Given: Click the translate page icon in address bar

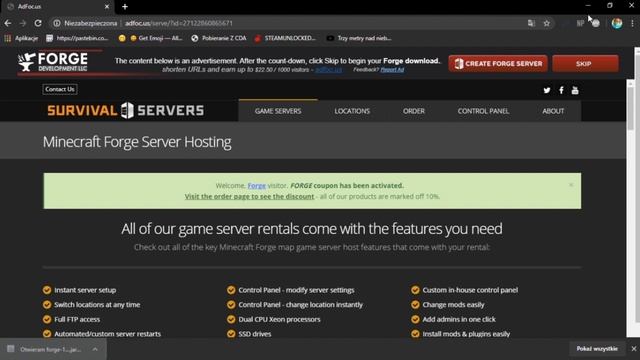Looking at the screenshot, I should pyautogui.click(x=531, y=23).
